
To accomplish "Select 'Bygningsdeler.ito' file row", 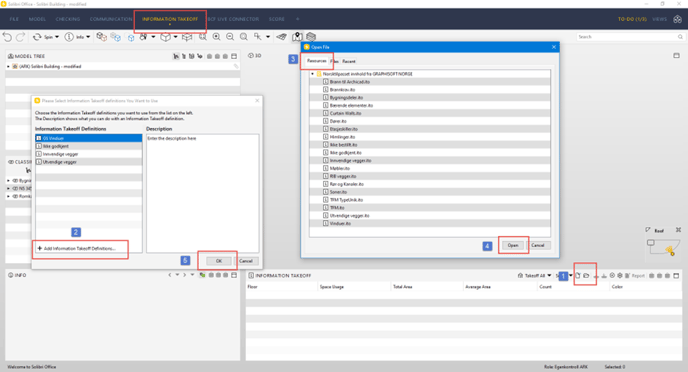I will click(430, 97).
